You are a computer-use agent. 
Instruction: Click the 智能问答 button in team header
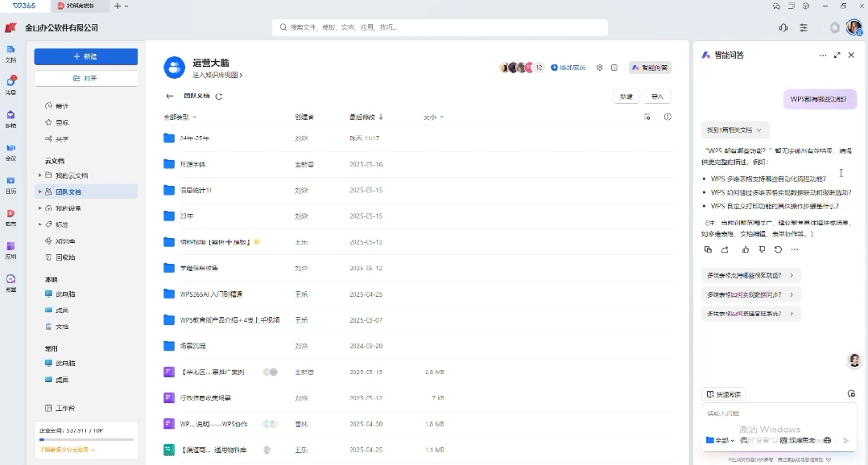coord(650,68)
